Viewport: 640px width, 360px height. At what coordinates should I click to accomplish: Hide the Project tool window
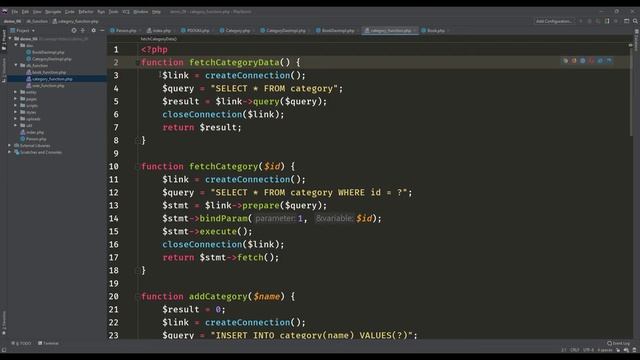tap(102, 30)
